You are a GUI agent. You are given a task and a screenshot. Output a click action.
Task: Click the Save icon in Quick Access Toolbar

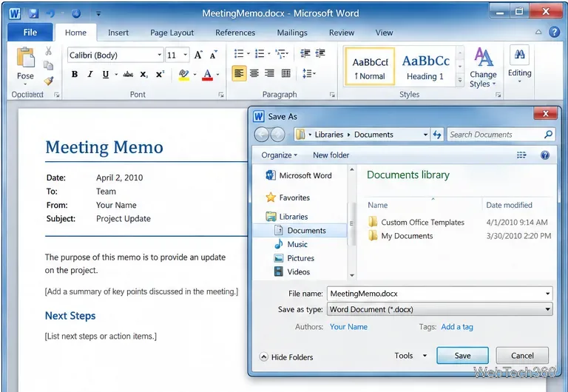point(34,14)
